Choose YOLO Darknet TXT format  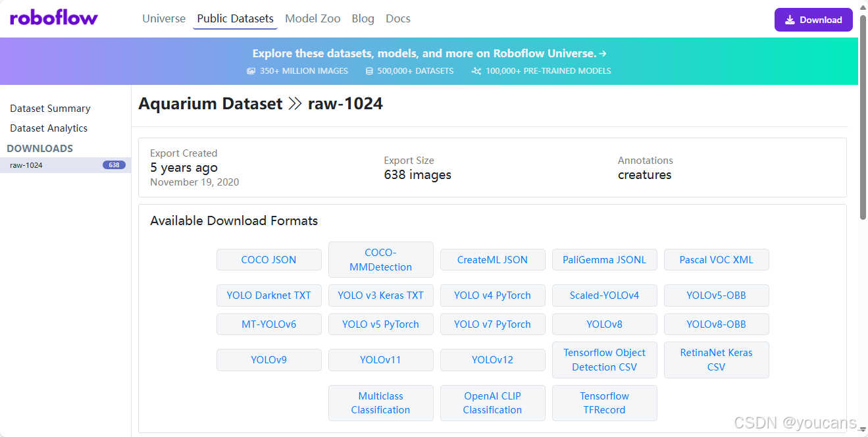tap(269, 296)
